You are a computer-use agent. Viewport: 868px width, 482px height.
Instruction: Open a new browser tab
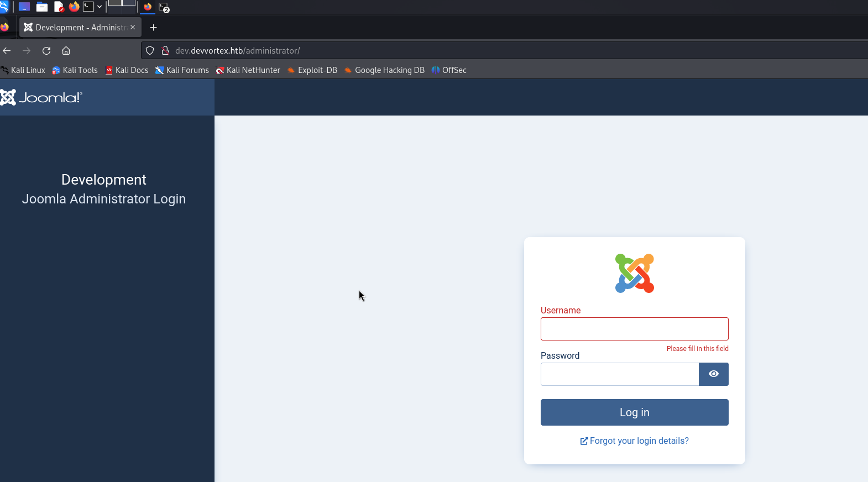click(x=154, y=28)
